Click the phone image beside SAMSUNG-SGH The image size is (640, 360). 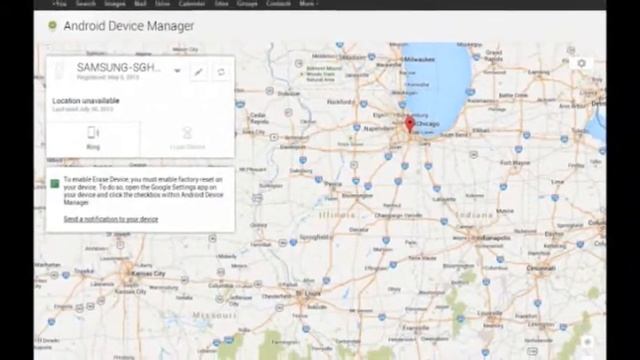click(60, 71)
